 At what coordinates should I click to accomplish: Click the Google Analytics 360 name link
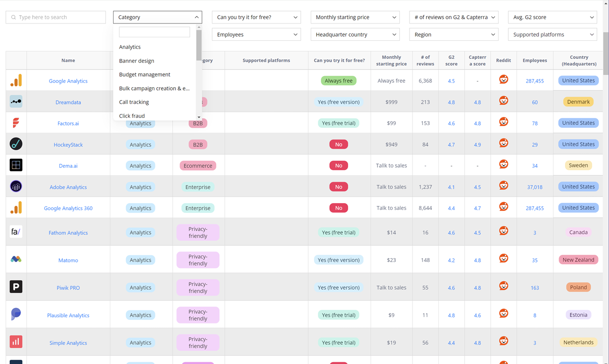[68, 208]
